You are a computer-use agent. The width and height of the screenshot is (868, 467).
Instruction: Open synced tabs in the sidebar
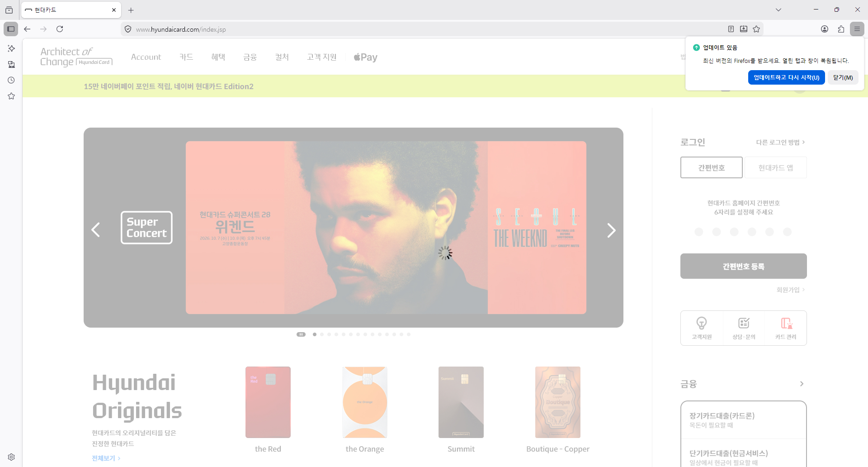point(11,64)
